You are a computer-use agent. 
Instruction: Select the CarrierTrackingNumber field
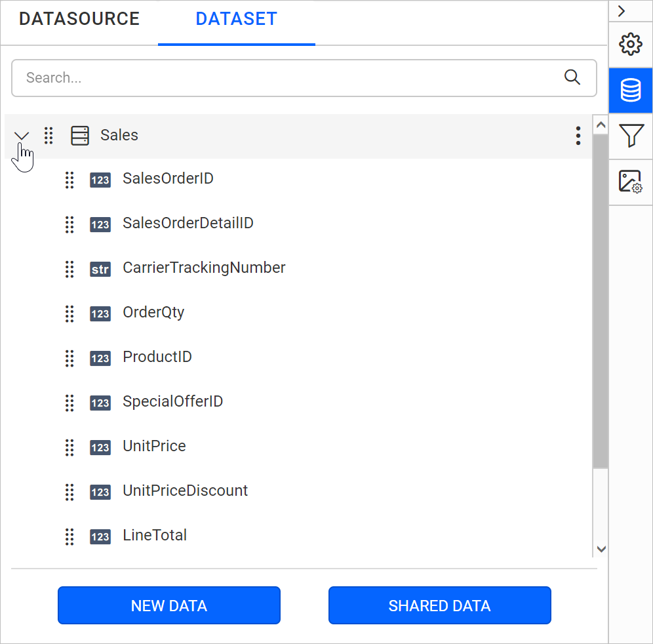click(x=204, y=268)
